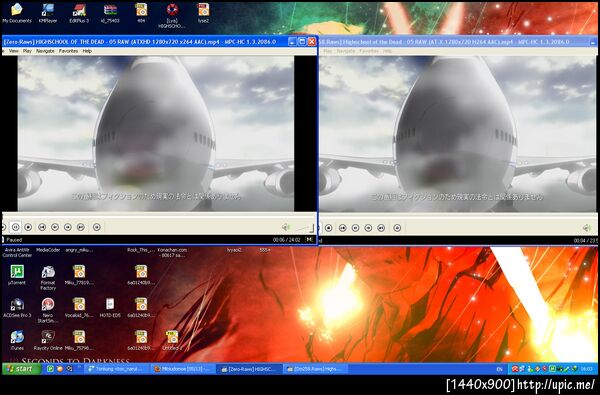Step one frame in the right player
Screen dimensions: 600x395
[397, 228]
